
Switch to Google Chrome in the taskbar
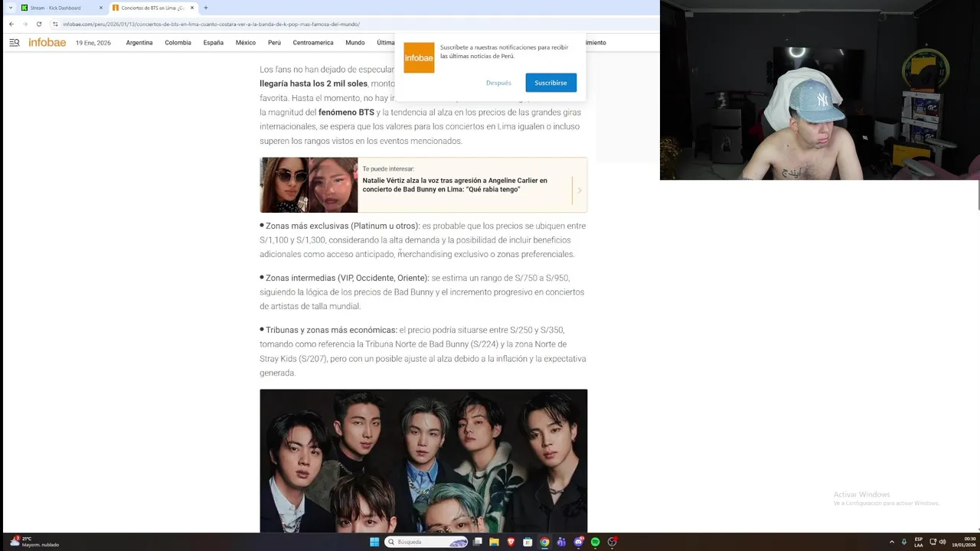544,542
